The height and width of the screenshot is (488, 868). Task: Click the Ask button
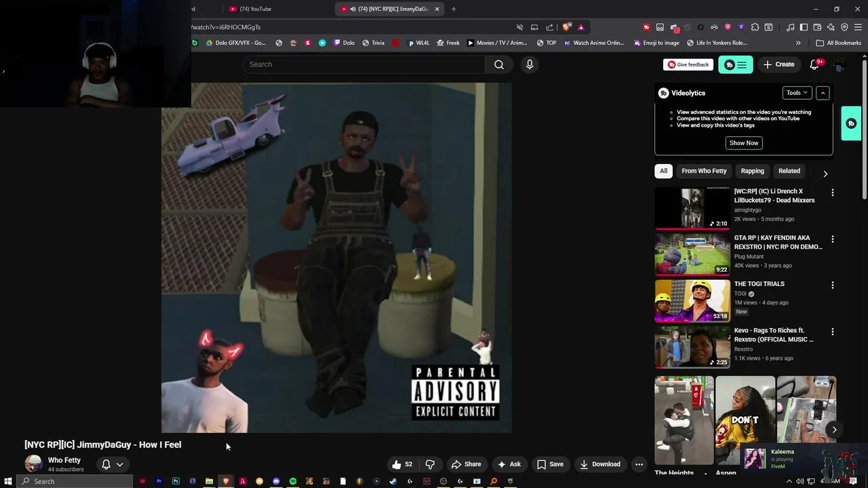coord(509,464)
